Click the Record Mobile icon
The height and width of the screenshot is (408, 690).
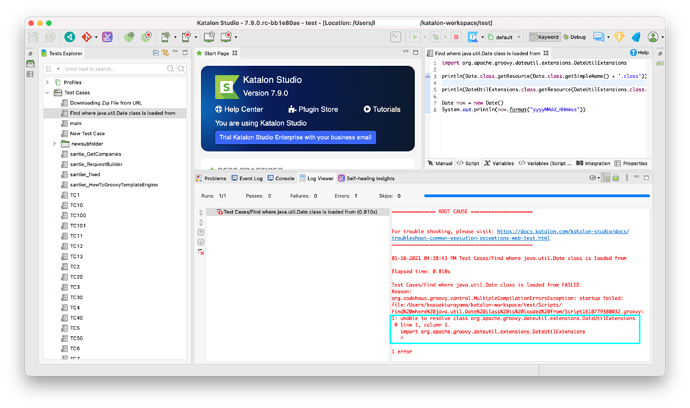click(x=187, y=37)
